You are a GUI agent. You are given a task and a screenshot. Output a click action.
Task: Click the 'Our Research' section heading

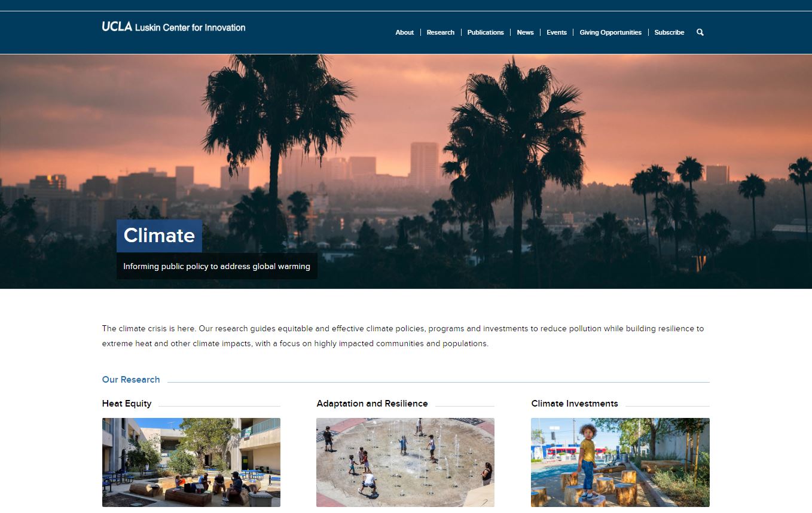131,380
